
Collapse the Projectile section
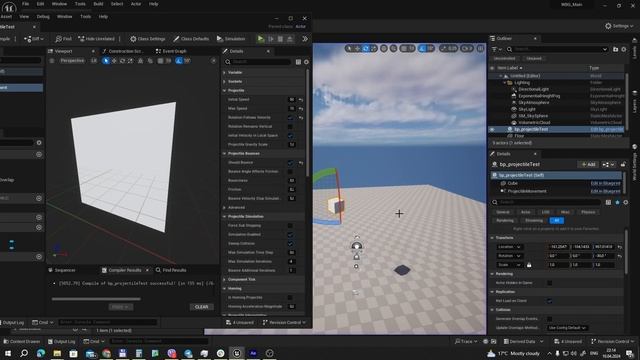(224, 90)
